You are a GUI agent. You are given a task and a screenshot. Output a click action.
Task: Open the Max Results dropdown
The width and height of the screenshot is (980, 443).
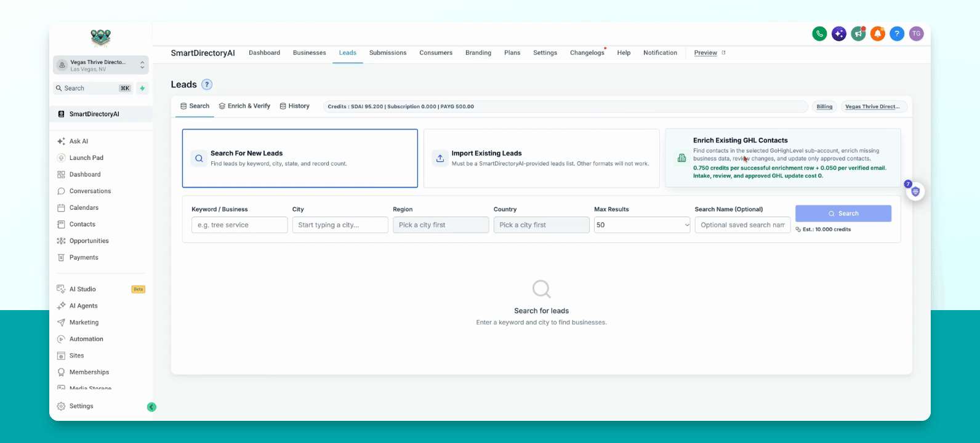pyautogui.click(x=642, y=225)
